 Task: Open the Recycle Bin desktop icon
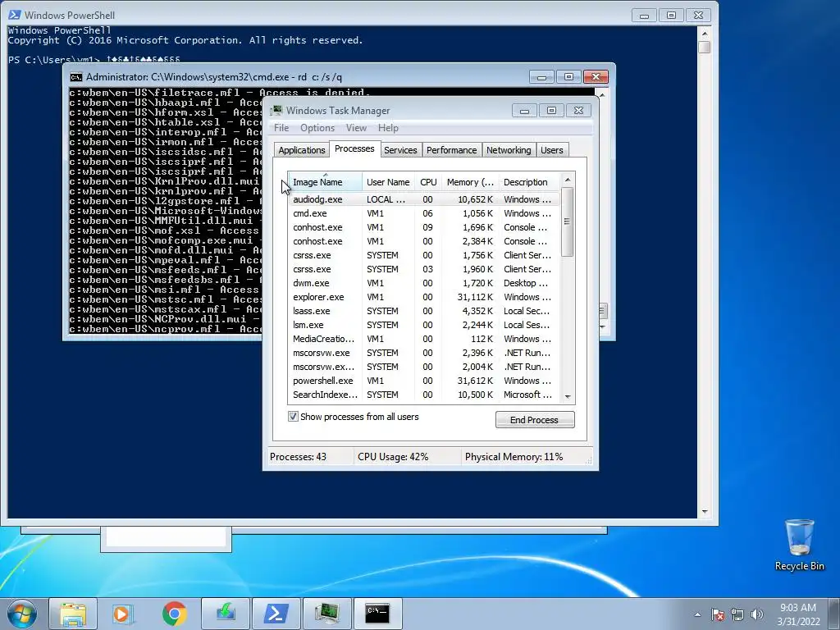[799, 545]
